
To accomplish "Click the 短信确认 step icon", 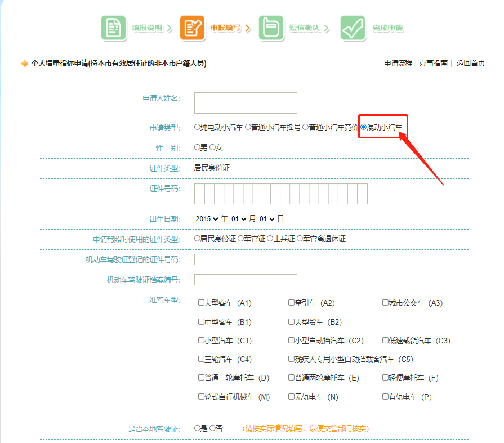I will [x=271, y=27].
